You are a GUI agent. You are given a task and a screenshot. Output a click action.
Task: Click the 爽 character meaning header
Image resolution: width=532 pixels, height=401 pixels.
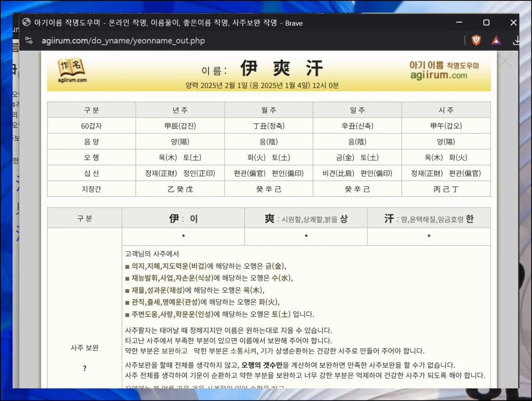click(306, 219)
